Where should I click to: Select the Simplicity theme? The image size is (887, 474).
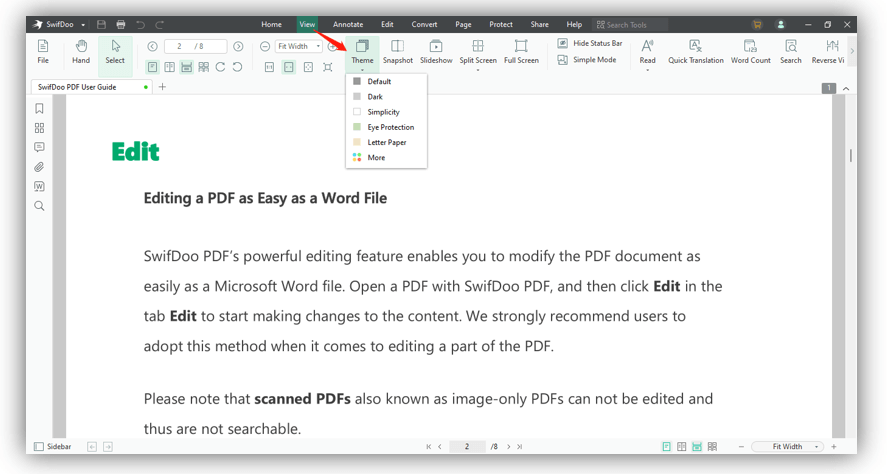click(386, 112)
